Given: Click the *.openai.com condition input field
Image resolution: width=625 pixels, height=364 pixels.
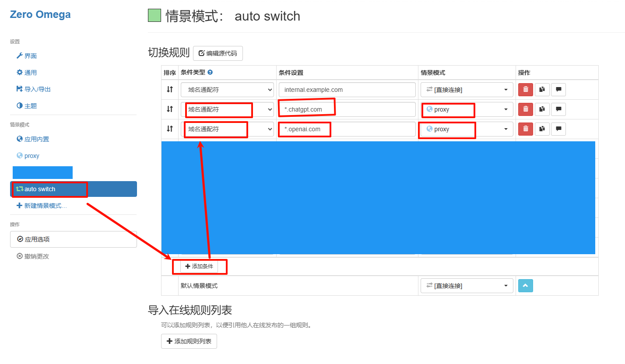Looking at the screenshot, I should [347, 129].
